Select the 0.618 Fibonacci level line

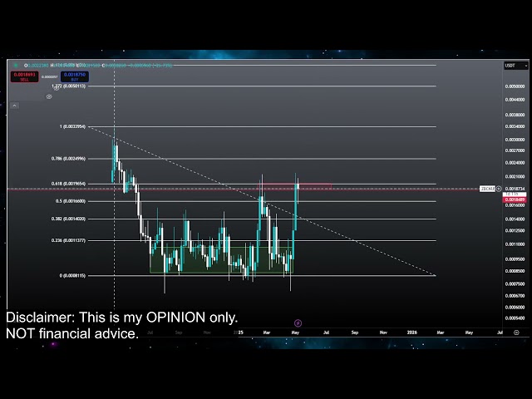click(374, 183)
